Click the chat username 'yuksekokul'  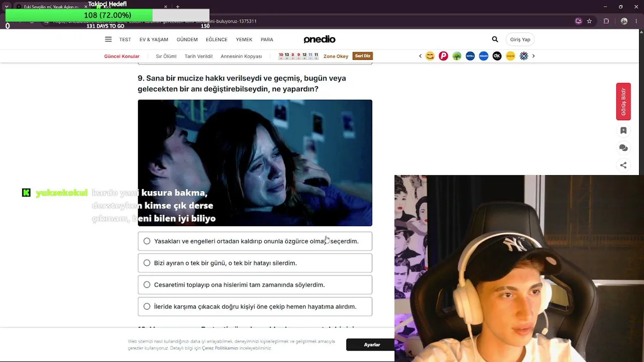pyautogui.click(x=62, y=193)
